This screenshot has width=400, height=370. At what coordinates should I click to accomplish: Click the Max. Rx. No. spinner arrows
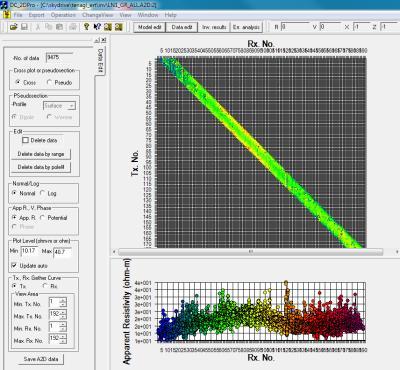pyautogui.click(x=63, y=339)
